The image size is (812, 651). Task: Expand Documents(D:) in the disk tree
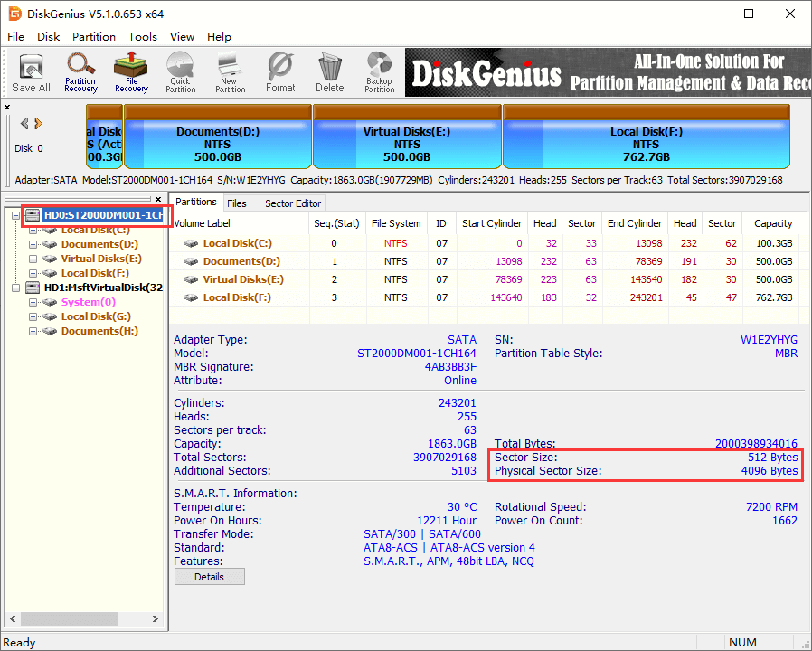coord(33,244)
